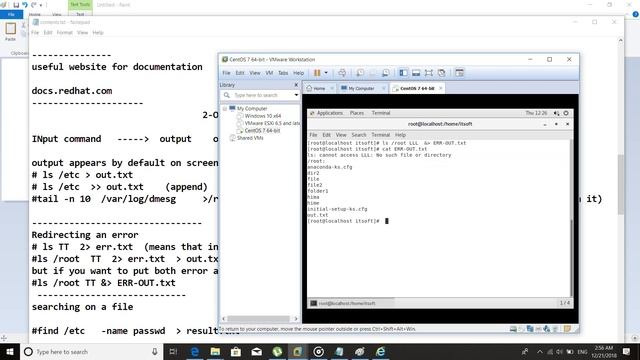Open VMware Workstation Help menu
The height and width of the screenshot is (360, 640).
point(298,73)
